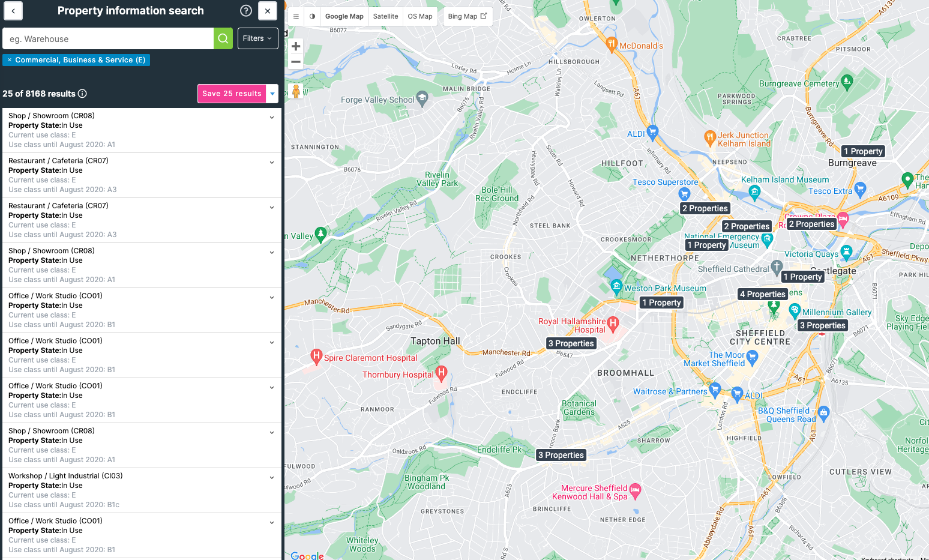Open the Save 25 results dropdown arrow
Image resolution: width=929 pixels, height=560 pixels.
[272, 94]
